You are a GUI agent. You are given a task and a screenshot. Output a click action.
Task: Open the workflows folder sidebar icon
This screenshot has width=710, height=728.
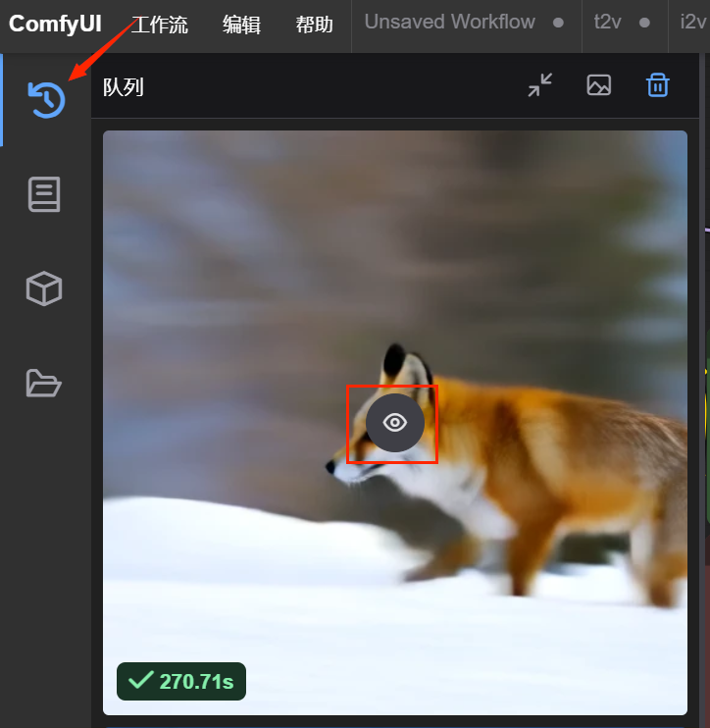tap(44, 383)
